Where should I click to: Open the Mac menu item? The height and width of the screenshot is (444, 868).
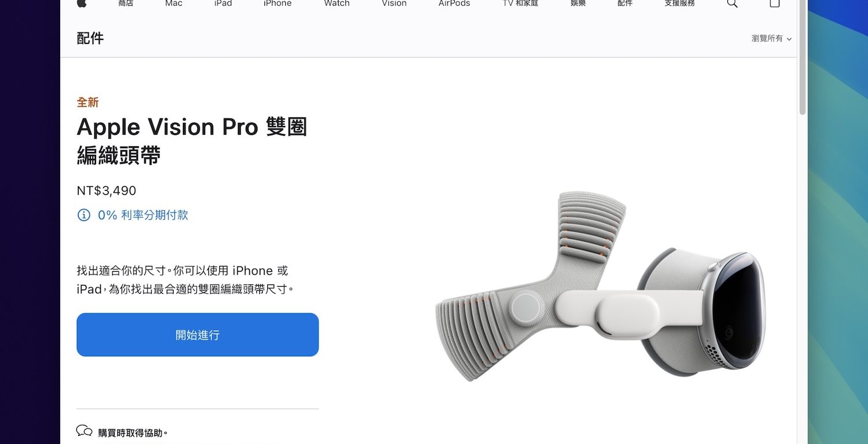click(174, 3)
